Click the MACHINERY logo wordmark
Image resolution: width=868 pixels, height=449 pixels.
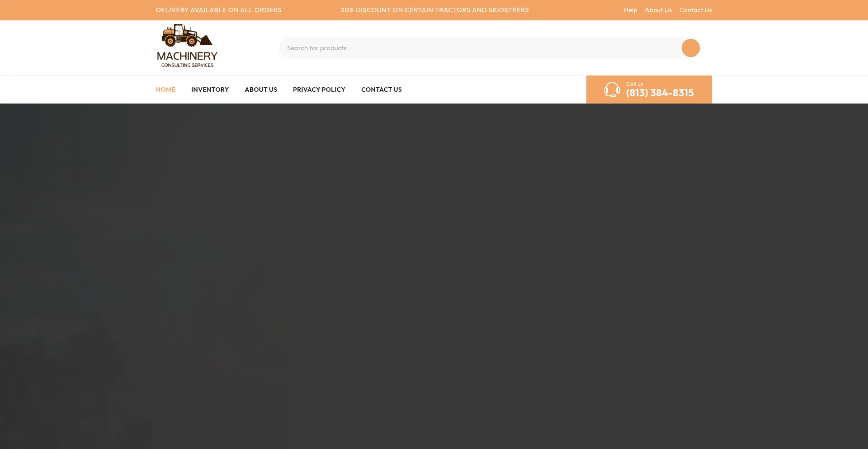tap(187, 56)
